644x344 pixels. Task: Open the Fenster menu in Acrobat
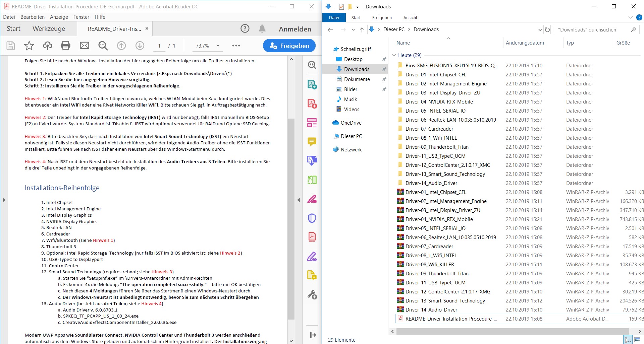(x=81, y=17)
